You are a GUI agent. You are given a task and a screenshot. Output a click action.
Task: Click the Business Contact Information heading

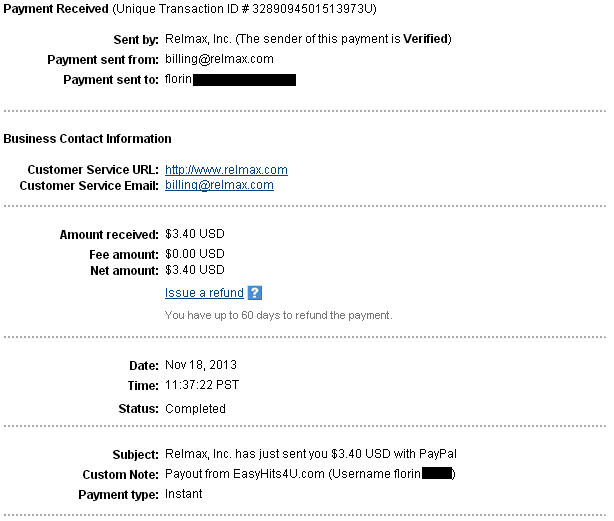point(87,139)
